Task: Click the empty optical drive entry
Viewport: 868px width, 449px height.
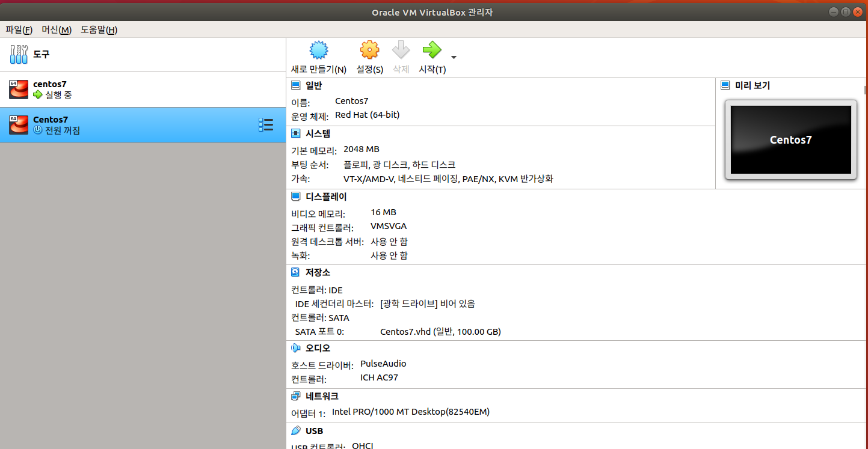Action: [428, 304]
